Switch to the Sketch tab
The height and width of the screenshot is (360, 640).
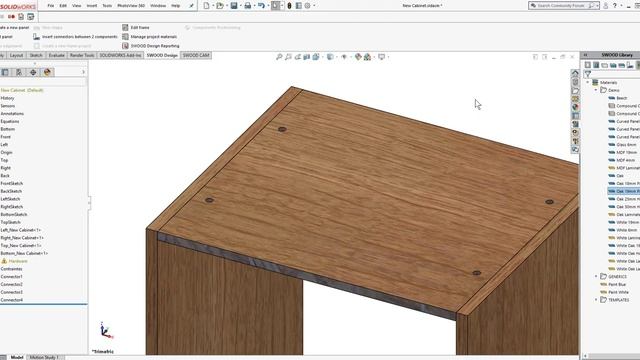coord(36,55)
